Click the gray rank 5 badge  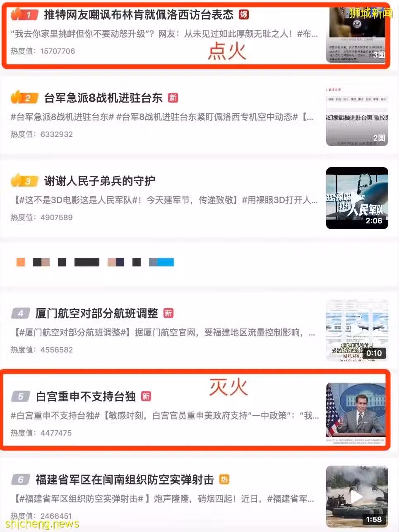[20, 396]
